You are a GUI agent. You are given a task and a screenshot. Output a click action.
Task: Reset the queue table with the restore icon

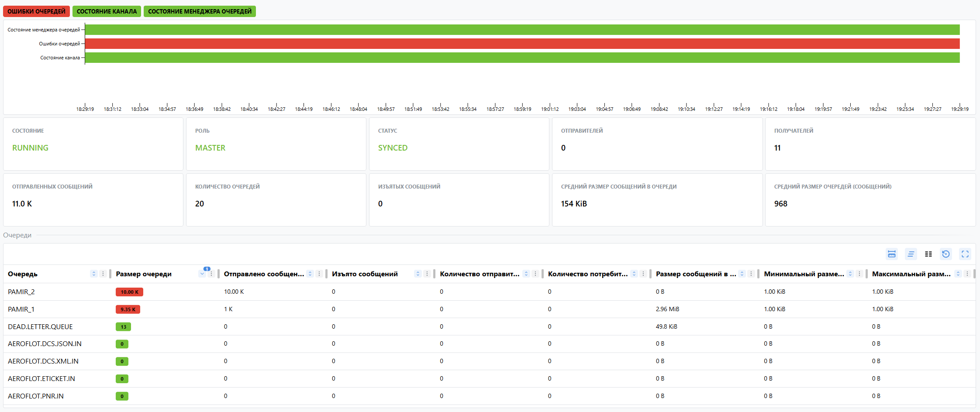pos(946,254)
